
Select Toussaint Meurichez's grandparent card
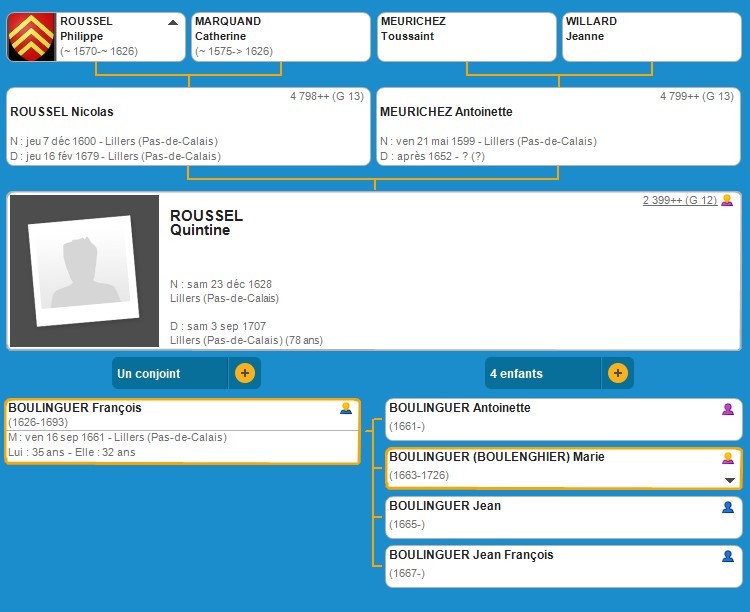[466, 37]
